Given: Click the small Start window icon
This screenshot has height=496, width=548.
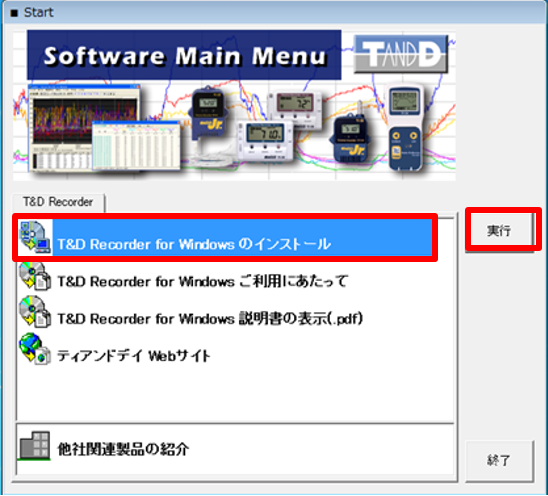Looking at the screenshot, I should [14, 13].
